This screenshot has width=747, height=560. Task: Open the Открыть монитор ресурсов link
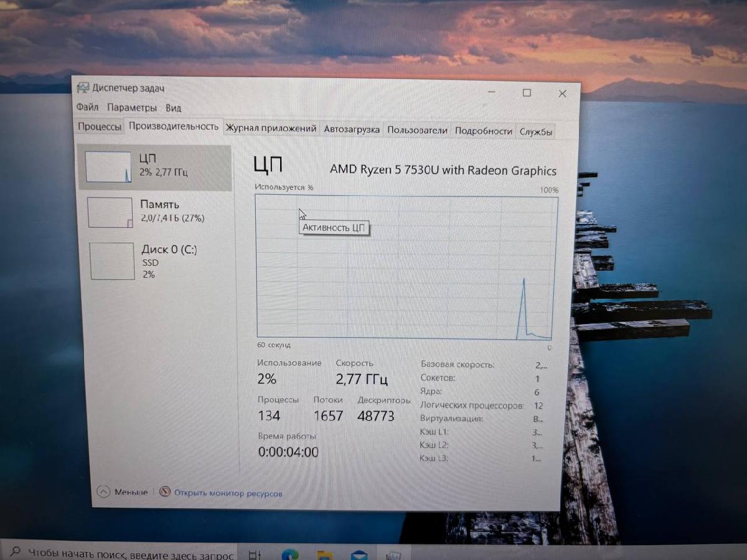coord(228,493)
